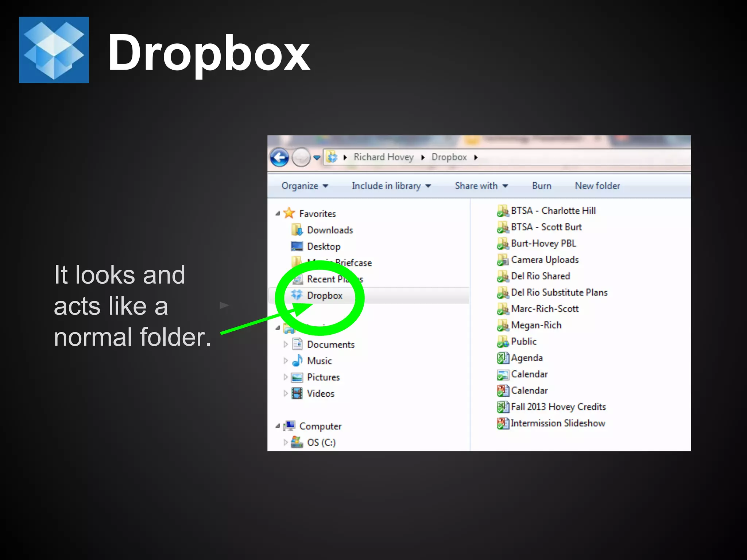The width and height of the screenshot is (747, 560).
Task: Click the Burn toolbar button
Action: click(542, 186)
